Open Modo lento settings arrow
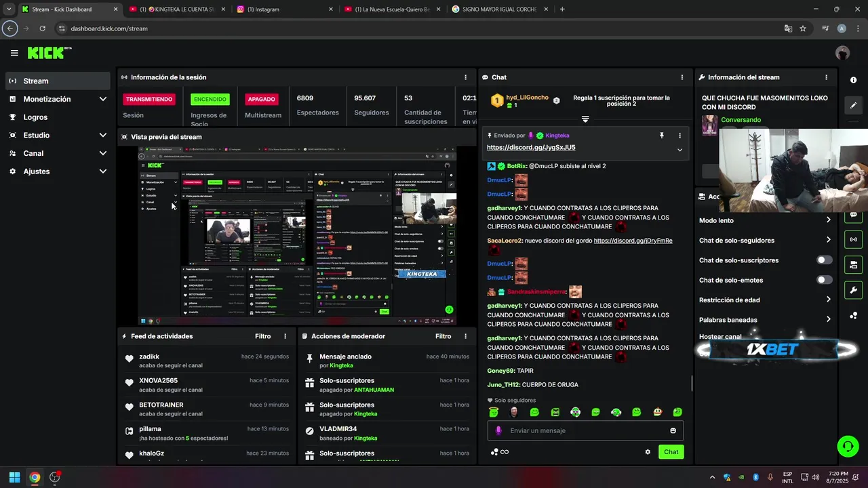Viewport: 868px width, 488px height. (828, 220)
